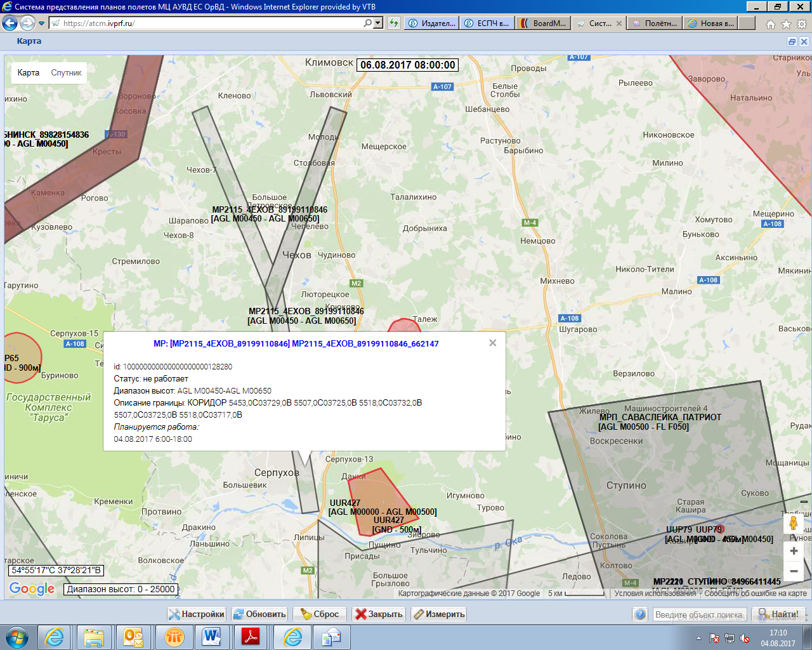Switch to the BoardM... browser tab
Image resolution: width=812 pixels, height=650 pixels.
pyautogui.click(x=543, y=23)
